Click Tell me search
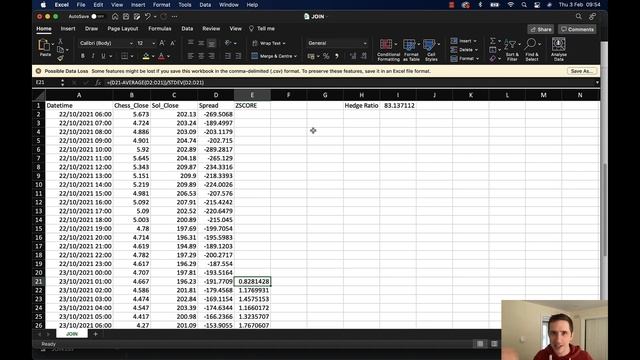Image resolution: width=640 pixels, height=360 pixels. (262, 29)
